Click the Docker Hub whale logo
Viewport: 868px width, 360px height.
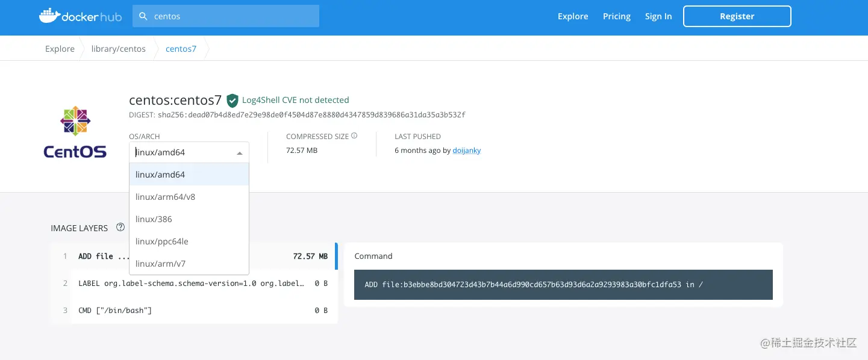point(49,16)
